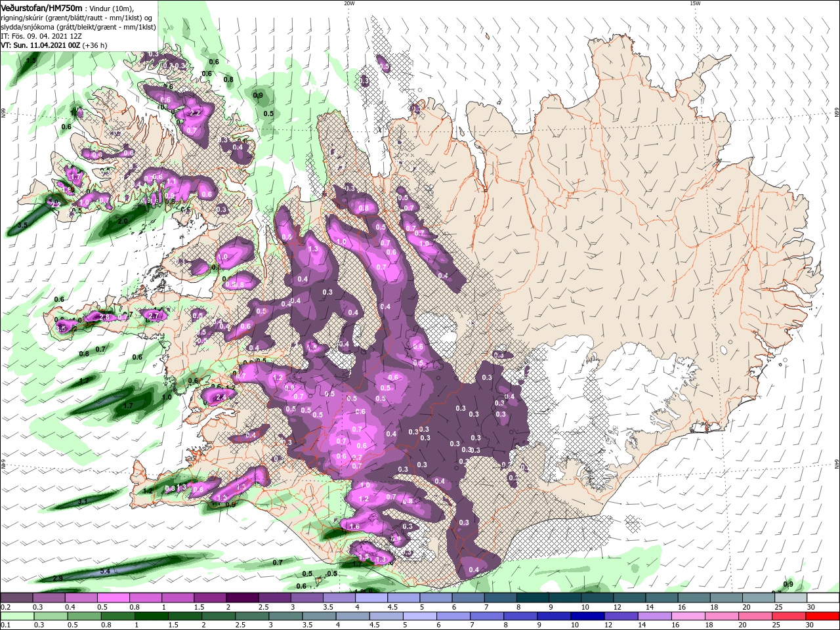Image resolution: width=840 pixels, height=630 pixels.
Task: Click the 'slydda/snjókoma' legend description text
Action: (26, 27)
